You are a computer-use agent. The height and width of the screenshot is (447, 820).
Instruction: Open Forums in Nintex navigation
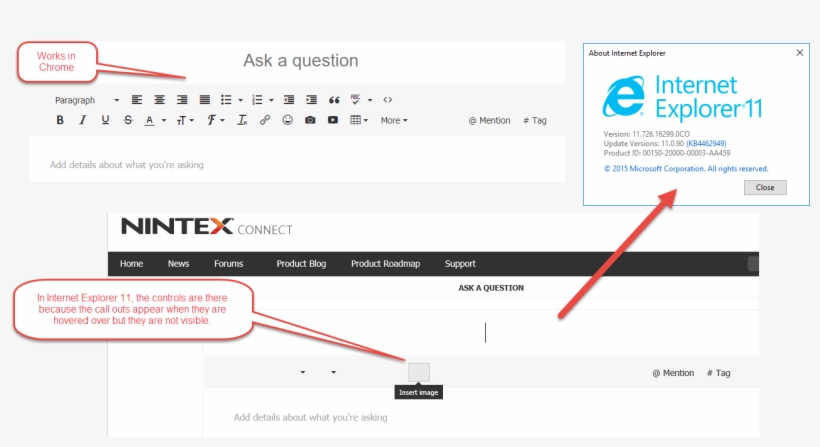(x=229, y=263)
